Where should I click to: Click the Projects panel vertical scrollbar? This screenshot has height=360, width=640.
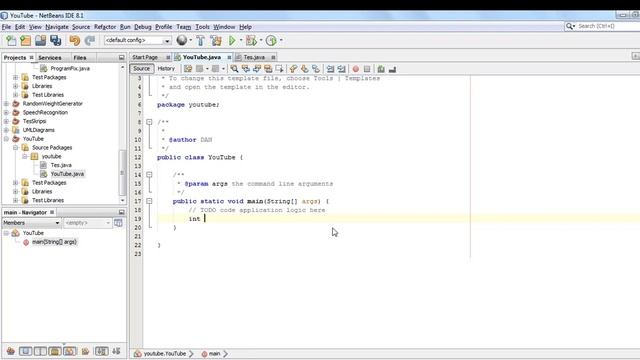tap(122, 172)
